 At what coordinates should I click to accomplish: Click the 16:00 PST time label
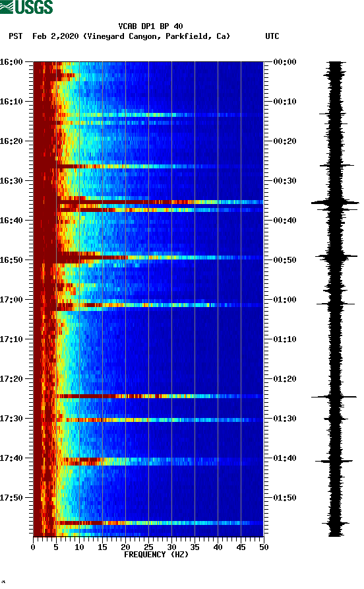(11, 62)
